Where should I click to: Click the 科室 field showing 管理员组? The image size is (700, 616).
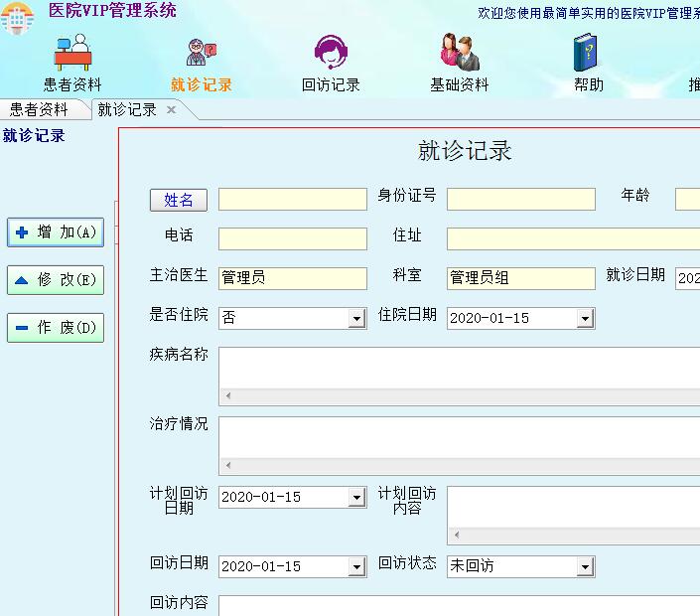point(521,278)
